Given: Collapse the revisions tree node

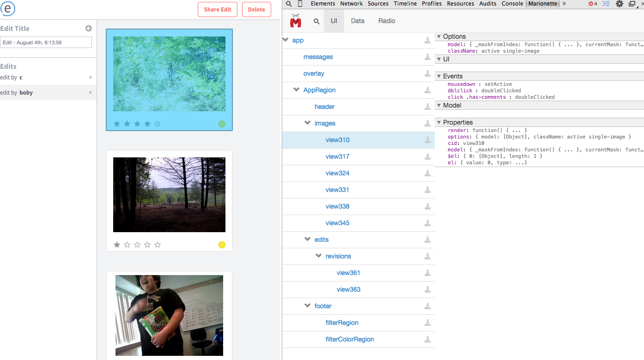Looking at the screenshot, I should pyautogui.click(x=319, y=256).
